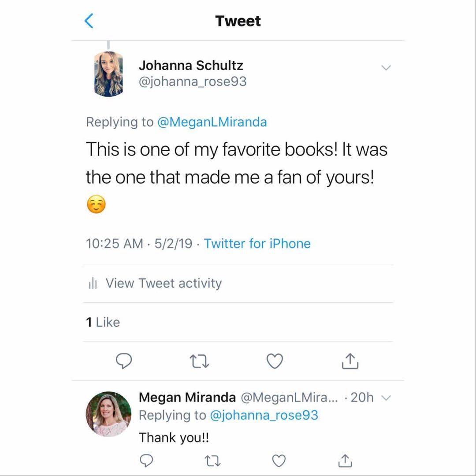476x476 pixels.
Task: Open the @MeganLMiranda mention link
Action: (x=212, y=122)
